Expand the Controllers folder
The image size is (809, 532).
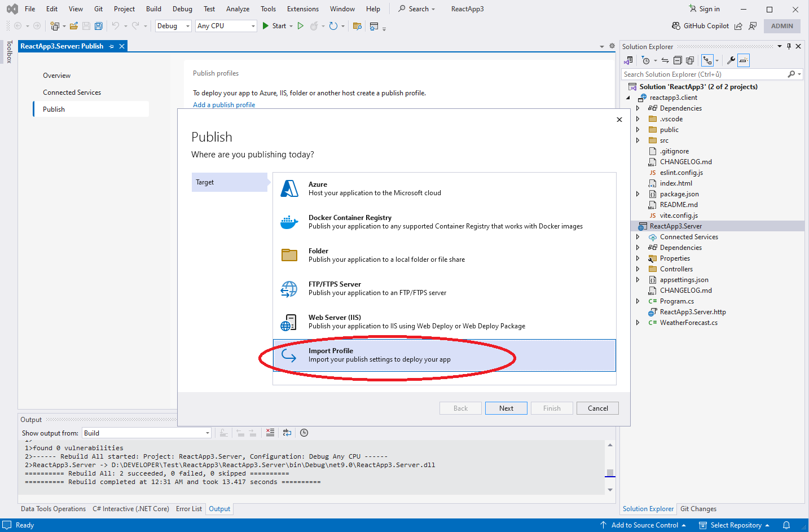pyautogui.click(x=638, y=269)
